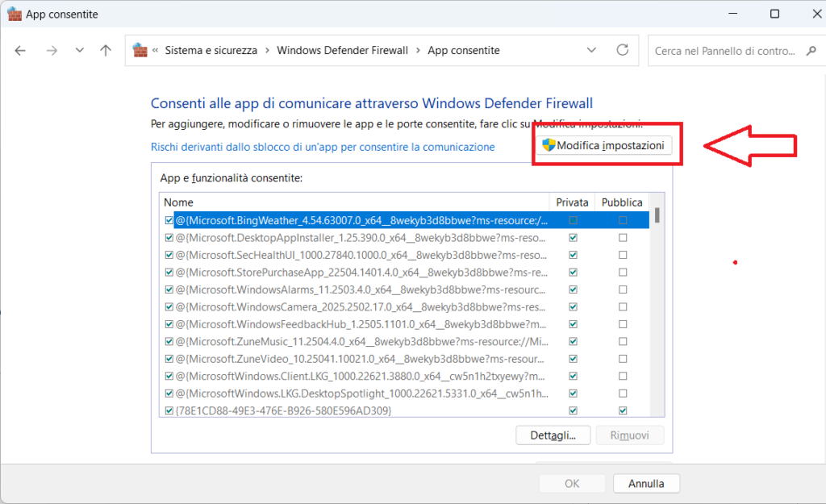Click the Dettagli button
The height and width of the screenshot is (504, 826).
point(553,435)
